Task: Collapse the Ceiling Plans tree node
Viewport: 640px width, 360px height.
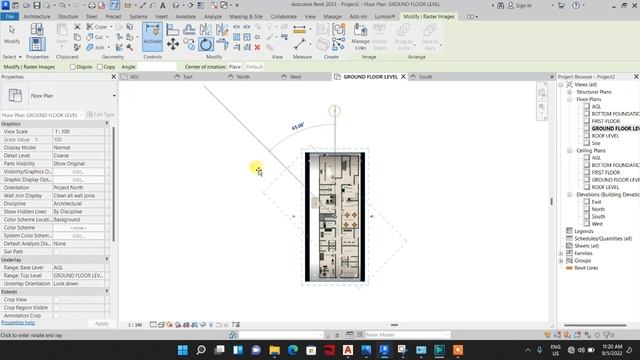Action: click(569, 151)
